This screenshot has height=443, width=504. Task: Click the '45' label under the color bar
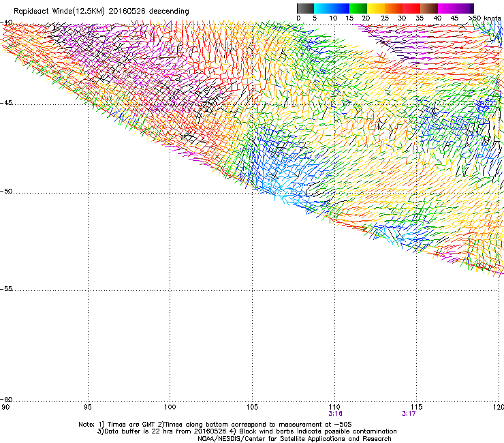tap(454, 18)
